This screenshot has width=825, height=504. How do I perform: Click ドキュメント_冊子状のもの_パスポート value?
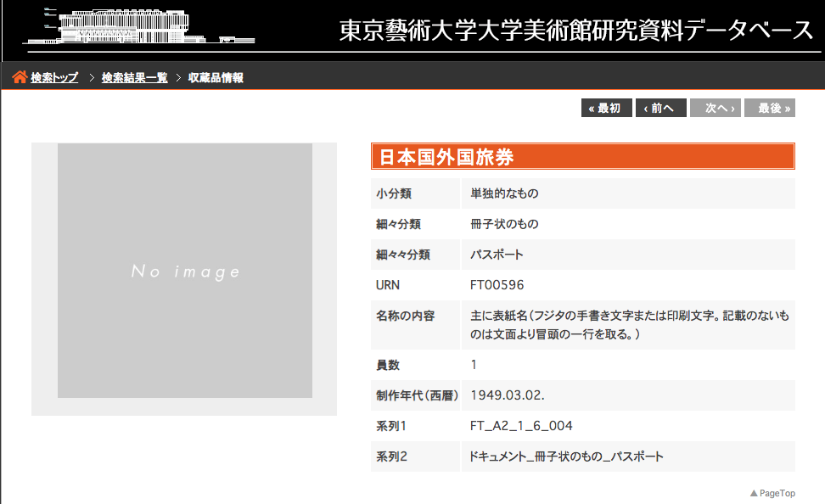click(x=566, y=456)
